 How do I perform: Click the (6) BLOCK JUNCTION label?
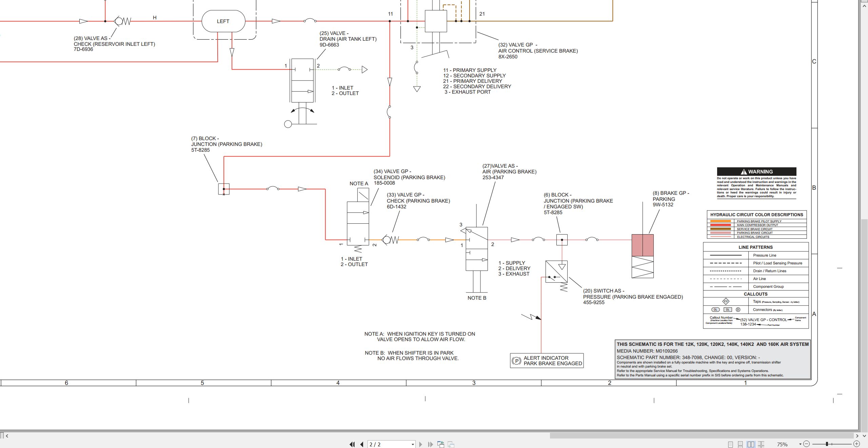click(578, 204)
